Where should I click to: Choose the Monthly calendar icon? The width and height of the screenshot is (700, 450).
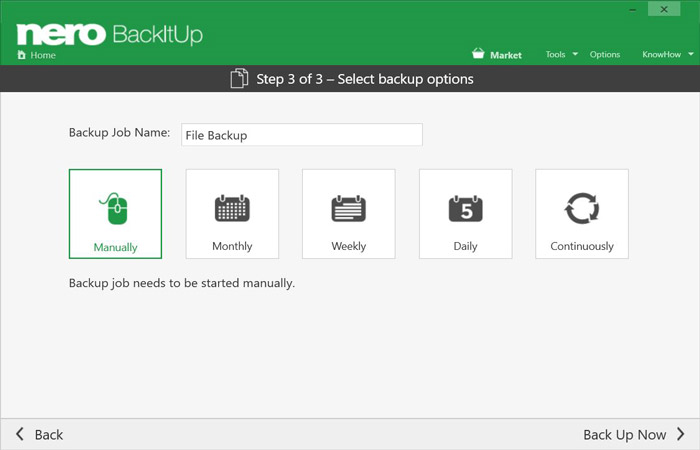[232, 209]
